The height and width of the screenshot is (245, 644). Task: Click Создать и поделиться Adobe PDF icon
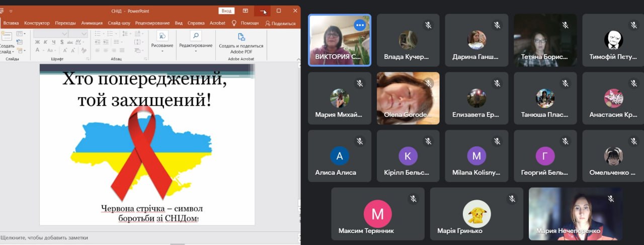pos(241,37)
